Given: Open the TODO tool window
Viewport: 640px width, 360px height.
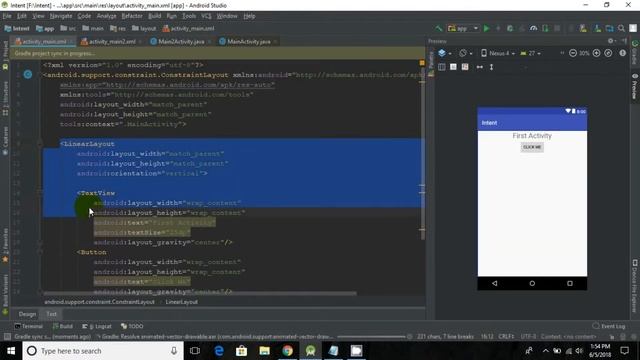Looking at the screenshot, I should (132, 326).
